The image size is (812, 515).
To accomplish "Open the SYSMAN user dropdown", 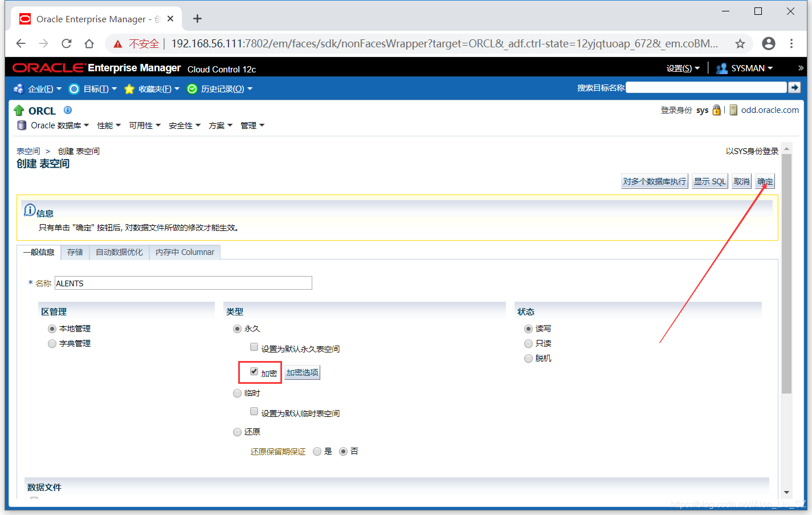I will pyautogui.click(x=752, y=68).
